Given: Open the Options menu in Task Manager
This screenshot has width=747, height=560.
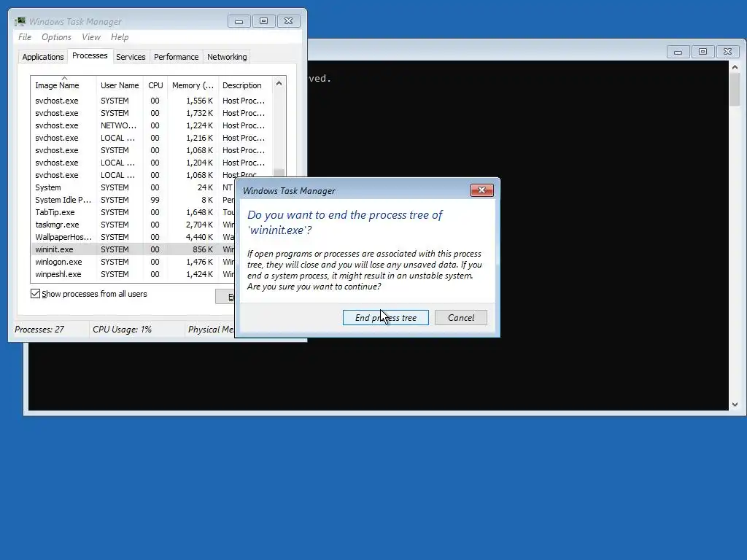Looking at the screenshot, I should pyautogui.click(x=56, y=37).
